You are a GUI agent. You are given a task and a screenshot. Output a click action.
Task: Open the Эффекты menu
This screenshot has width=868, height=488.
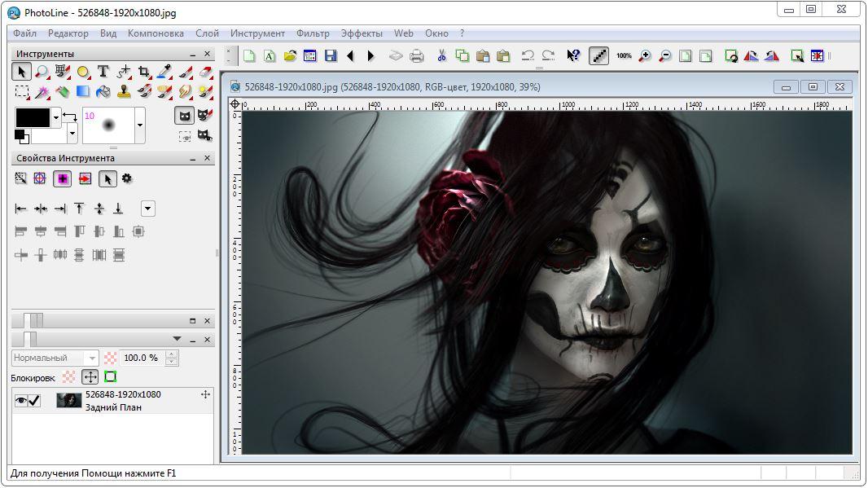[362, 33]
